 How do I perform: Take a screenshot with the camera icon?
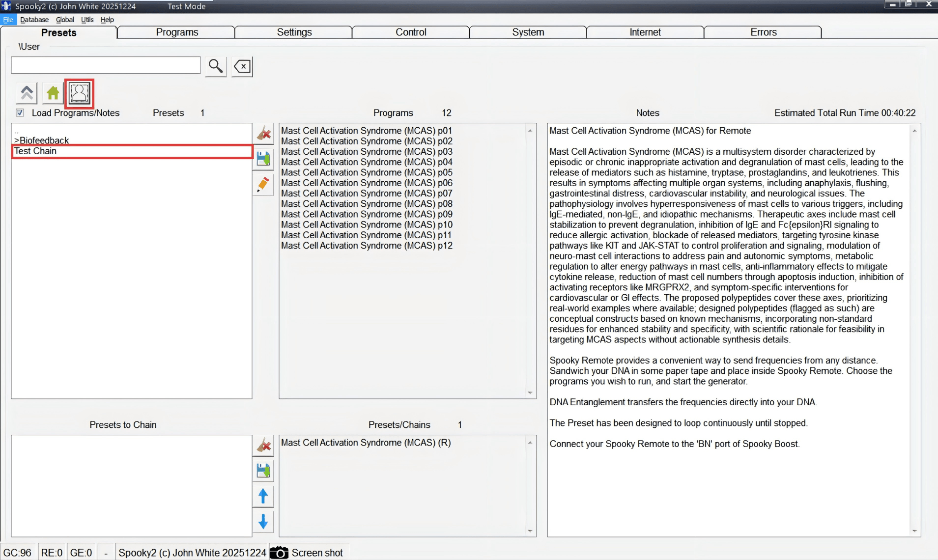280,553
